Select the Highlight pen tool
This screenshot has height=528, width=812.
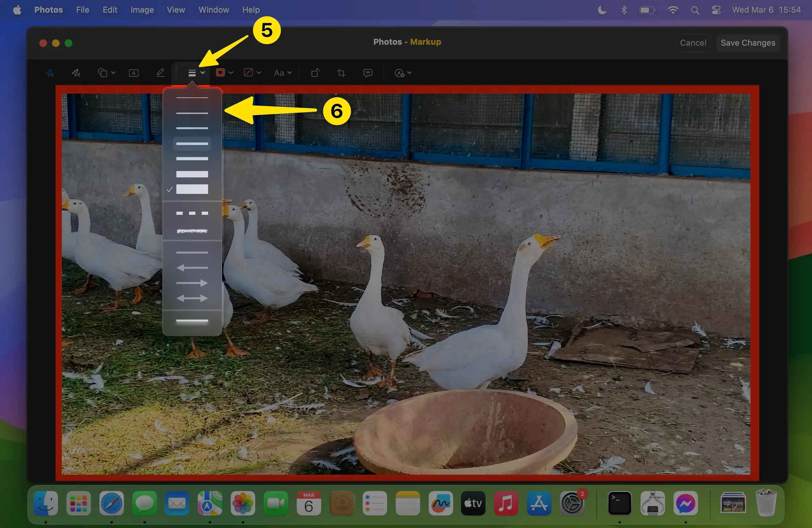point(160,73)
